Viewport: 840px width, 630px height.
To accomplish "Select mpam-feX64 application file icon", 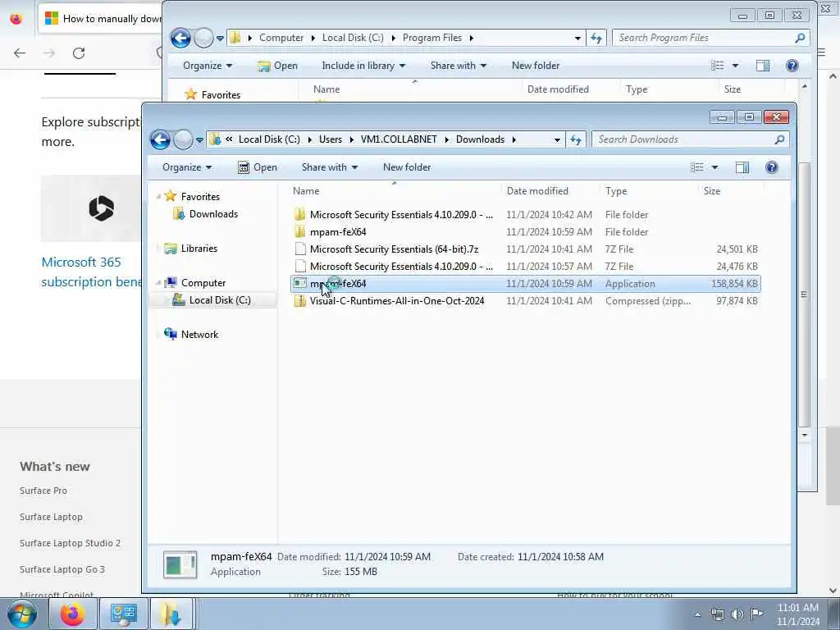I will (x=300, y=283).
